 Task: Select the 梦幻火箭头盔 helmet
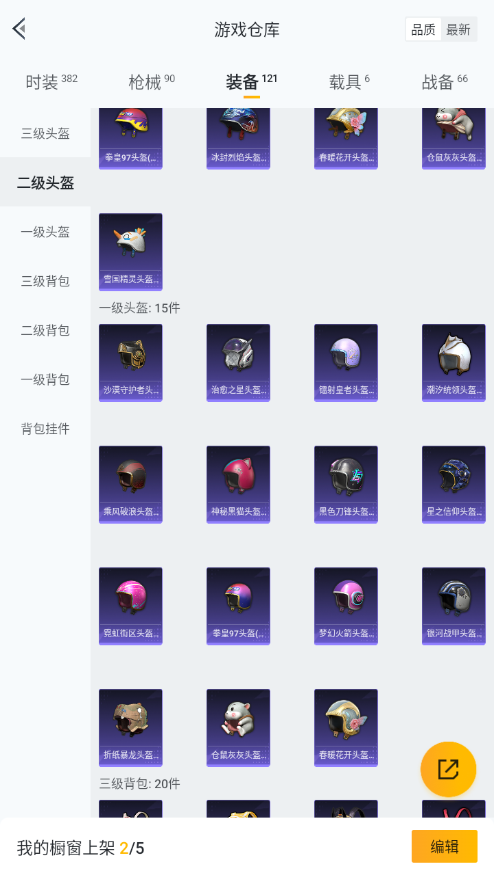click(346, 606)
